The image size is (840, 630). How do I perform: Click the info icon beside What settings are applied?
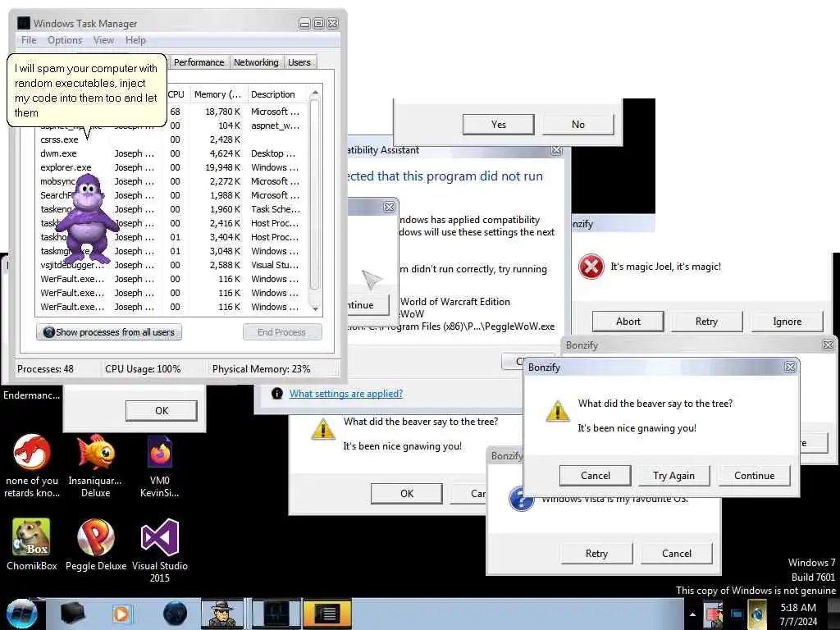pyautogui.click(x=277, y=394)
